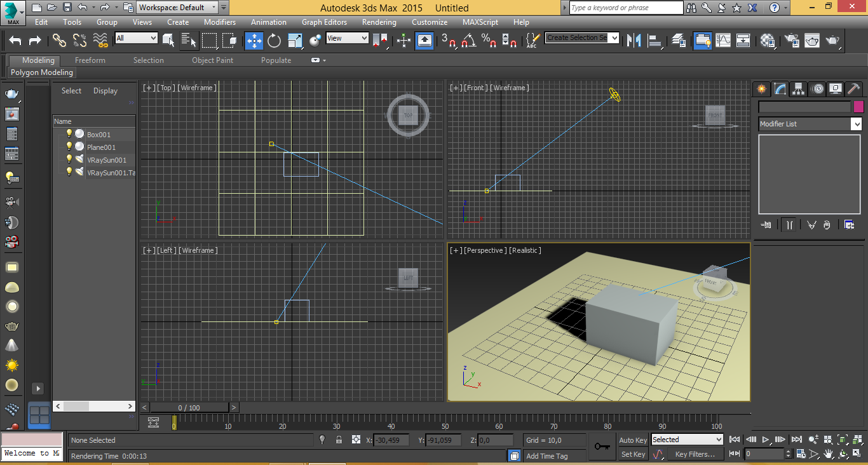Toggle visibility bulb for Plane001
This screenshot has width=868, height=465.
(x=69, y=147)
